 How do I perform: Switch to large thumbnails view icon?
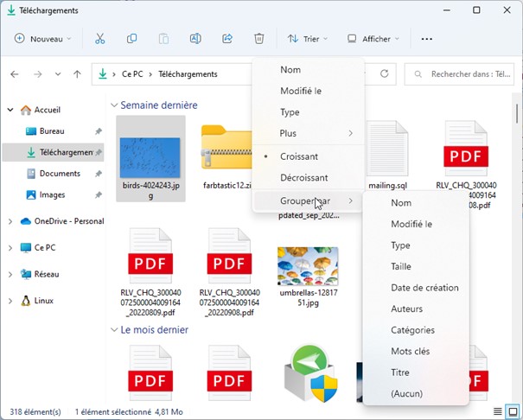tap(511, 411)
